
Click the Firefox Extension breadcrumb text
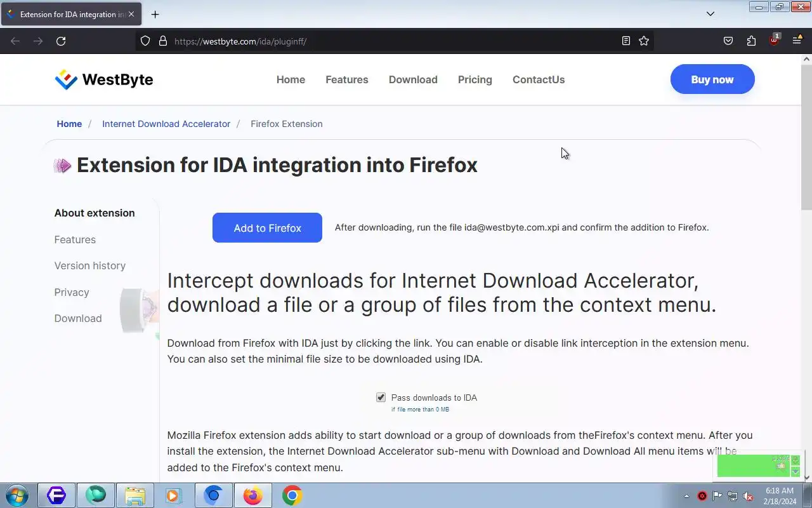tap(287, 124)
